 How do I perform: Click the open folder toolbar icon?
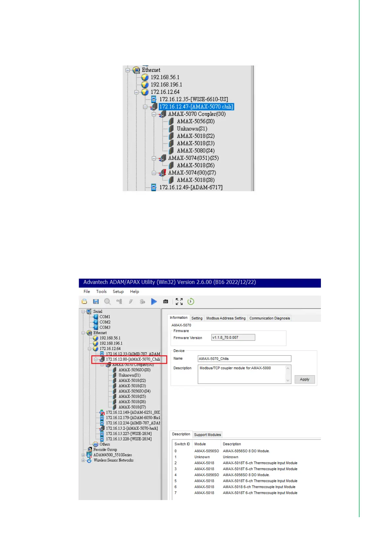click(x=85, y=302)
